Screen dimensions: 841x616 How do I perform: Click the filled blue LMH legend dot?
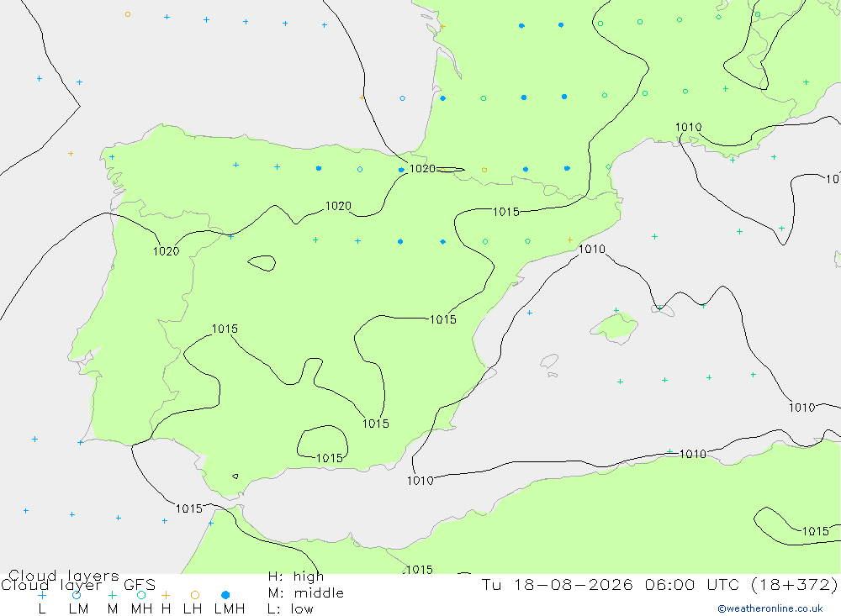coord(225,595)
